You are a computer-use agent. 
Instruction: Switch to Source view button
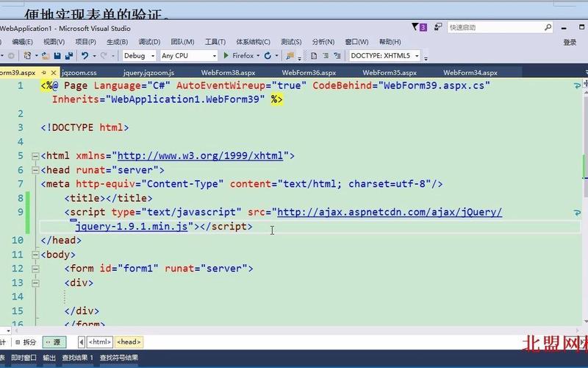click(54, 342)
